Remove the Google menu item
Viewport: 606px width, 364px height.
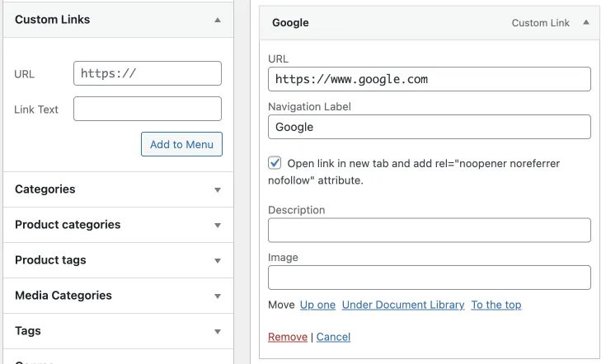[288, 337]
